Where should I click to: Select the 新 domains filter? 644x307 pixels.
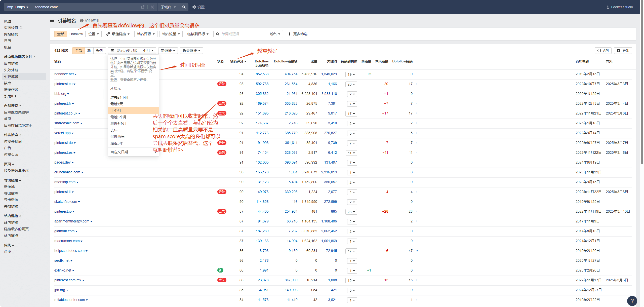(x=89, y=50)
